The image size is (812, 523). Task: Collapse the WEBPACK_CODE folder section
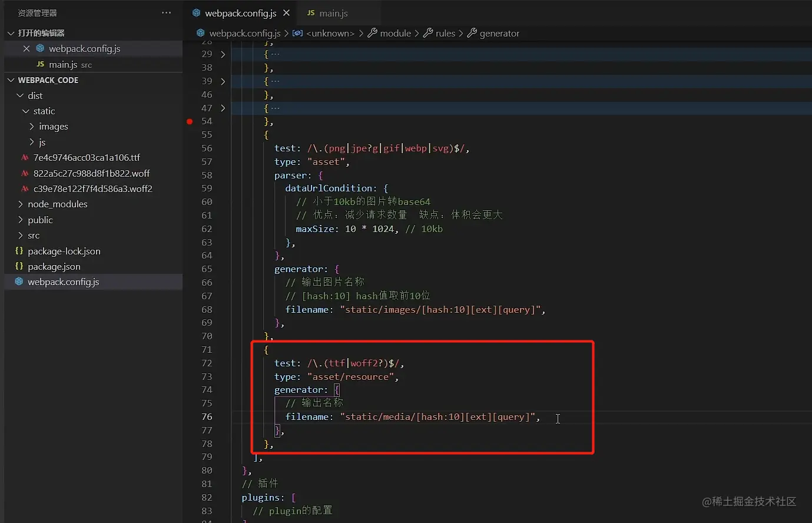11,80
